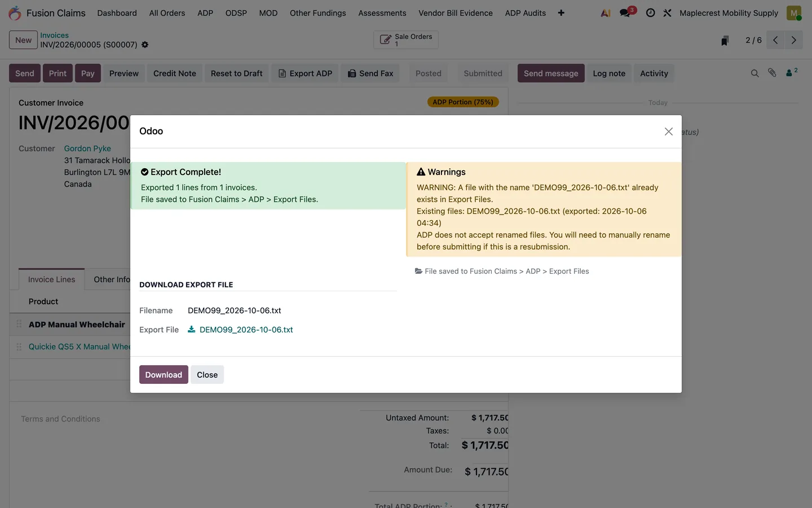812x508 pixels.
Task: Click the Download button in dialog
Action: (x=164, y=375)
